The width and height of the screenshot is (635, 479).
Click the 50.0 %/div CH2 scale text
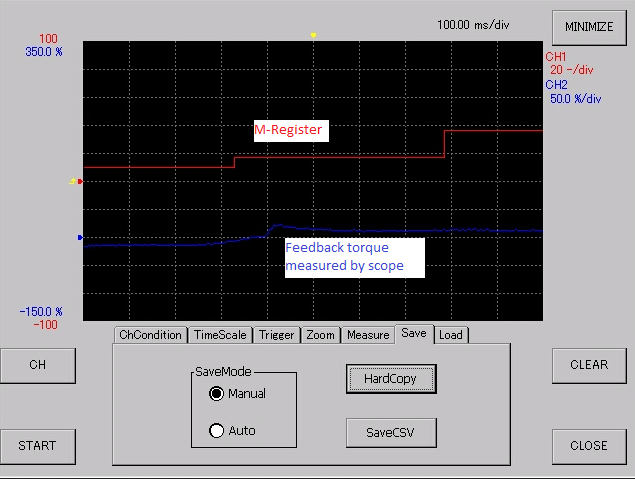point(575,99)
